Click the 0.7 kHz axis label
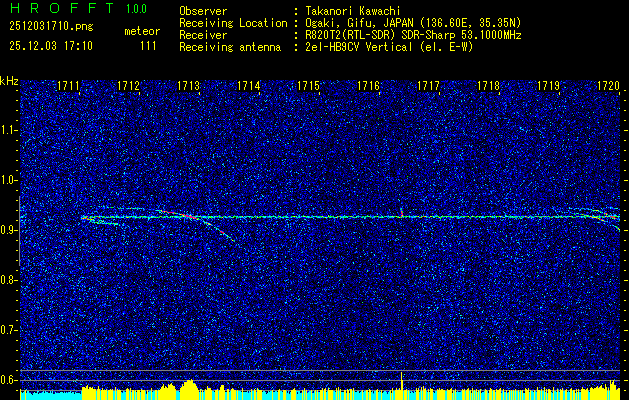The width and height of the screenshot is (629, 400). [x=8, y=330]
